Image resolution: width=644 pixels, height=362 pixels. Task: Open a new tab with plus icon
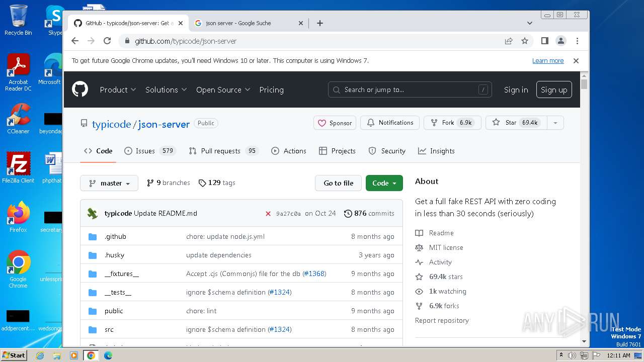[x=320, y=23]
